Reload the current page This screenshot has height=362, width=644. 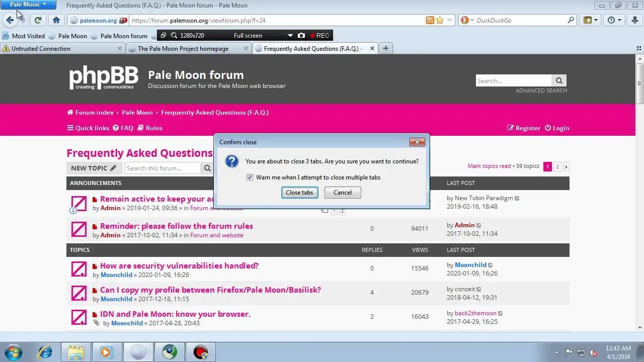tap(38, 20)
